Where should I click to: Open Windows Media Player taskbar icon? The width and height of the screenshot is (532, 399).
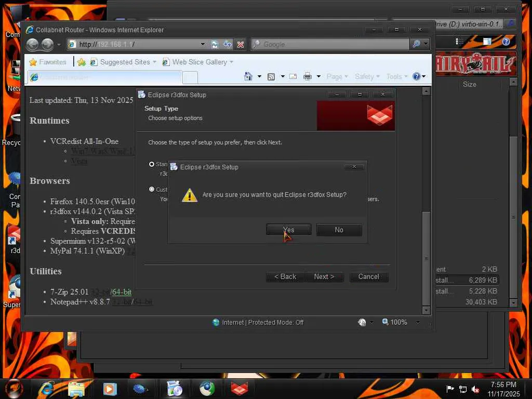tap(110, 389)
